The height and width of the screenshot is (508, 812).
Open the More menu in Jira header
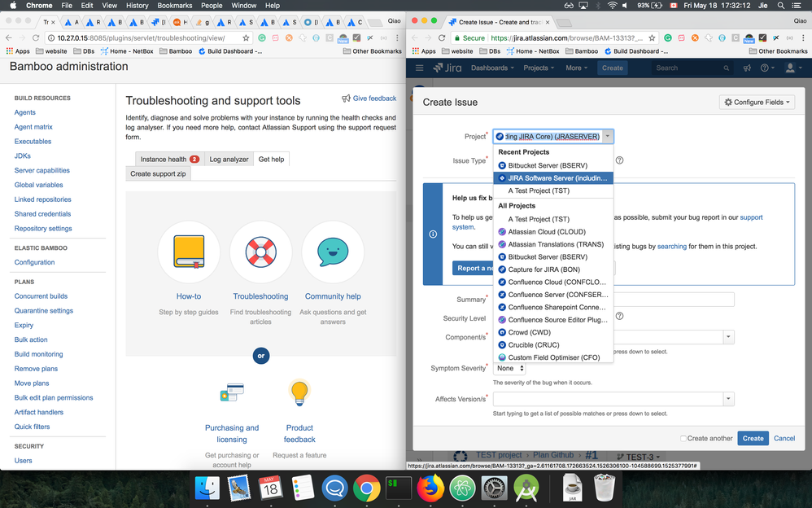(576, 68)
